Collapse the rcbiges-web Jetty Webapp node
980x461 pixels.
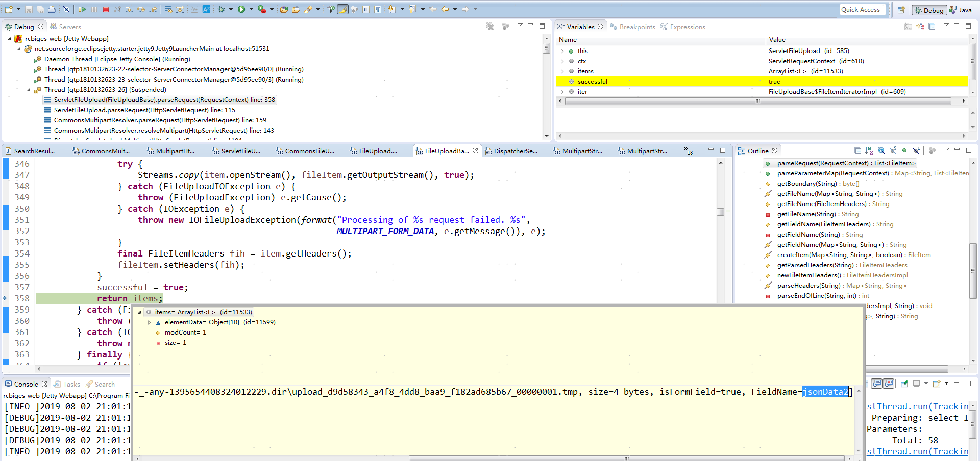tap(9, 39)
